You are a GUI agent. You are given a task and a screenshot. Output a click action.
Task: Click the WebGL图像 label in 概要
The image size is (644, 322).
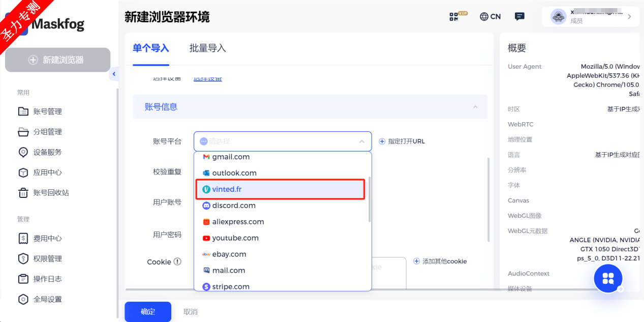tap(525, 216)
